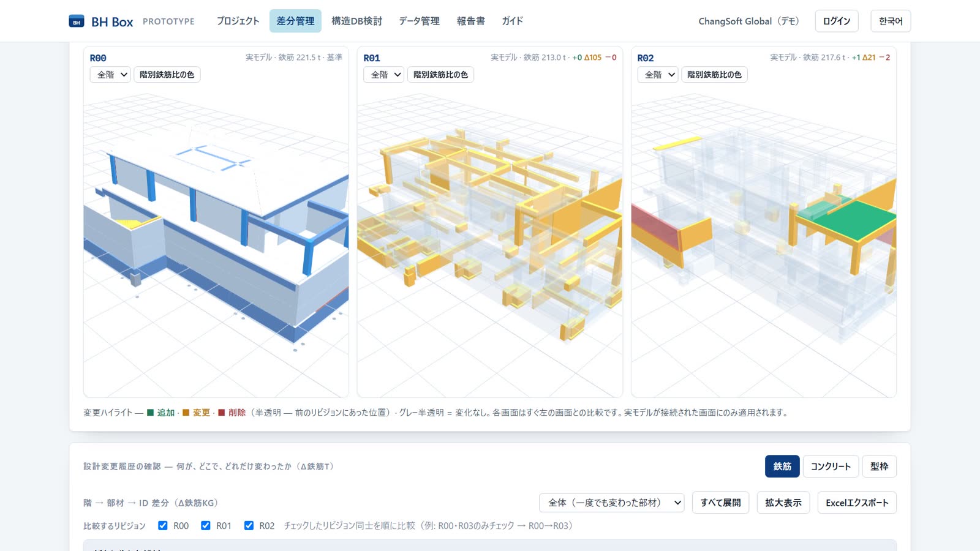This screenshot has height=551, width=980.
Task: Open the R01 全階 floor dropdown
Action: pos(384,75)
